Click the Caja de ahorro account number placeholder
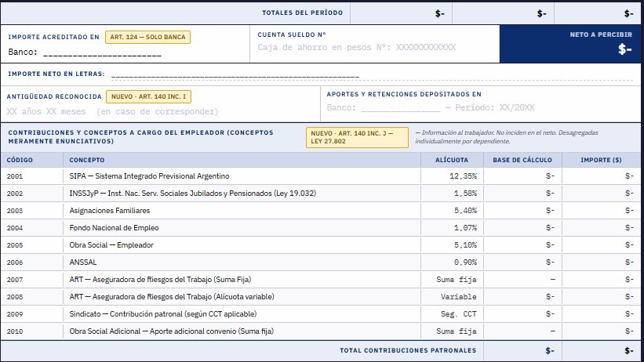 coord(356,47)
